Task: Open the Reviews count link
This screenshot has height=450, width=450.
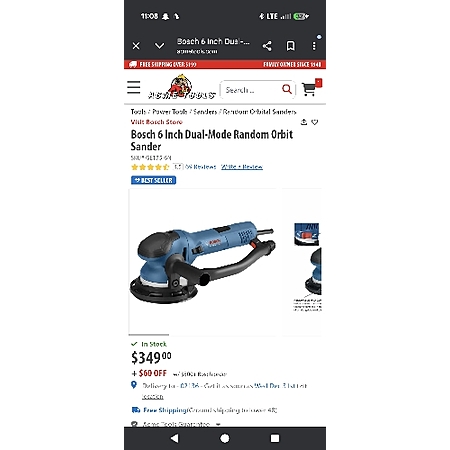Action: (200, 167)
